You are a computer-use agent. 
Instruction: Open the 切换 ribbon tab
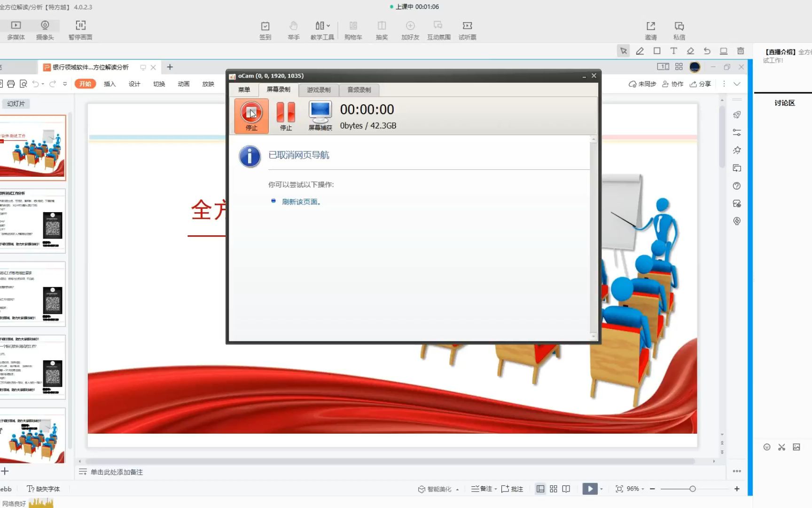[x=159, y=84]
